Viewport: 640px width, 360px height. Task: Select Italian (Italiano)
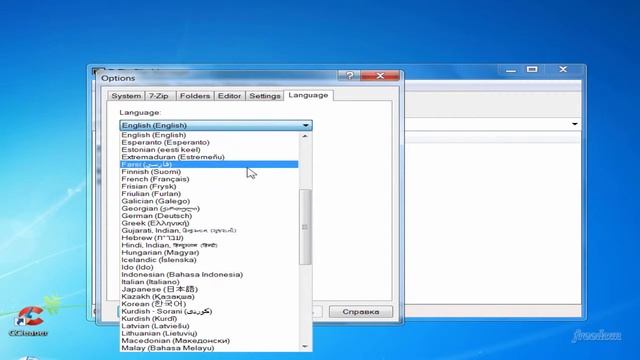[x=209, y=282]
